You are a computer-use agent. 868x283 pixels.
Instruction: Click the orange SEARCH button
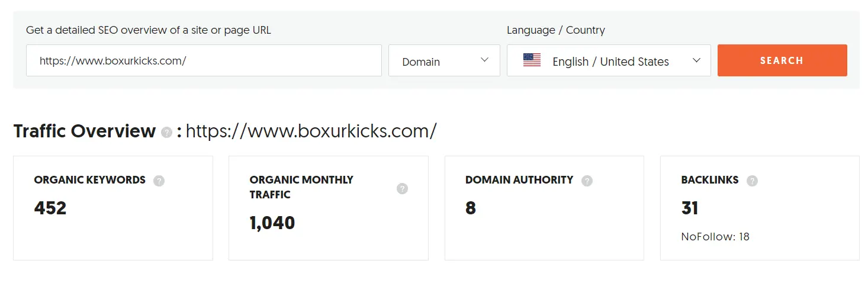[x=782, y=60]
